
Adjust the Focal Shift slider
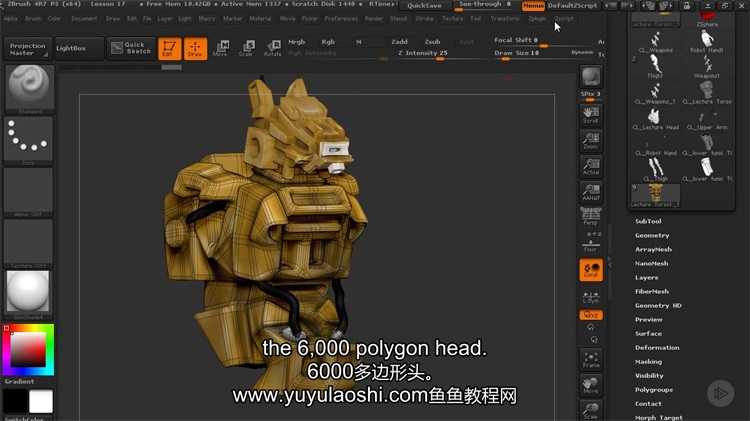[544, 41]
